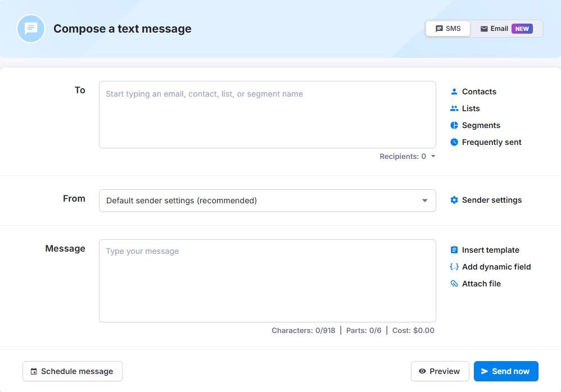The image size is (561, 392).
Task: Click the NEW badge on Email
Action: tap(522, 29)
